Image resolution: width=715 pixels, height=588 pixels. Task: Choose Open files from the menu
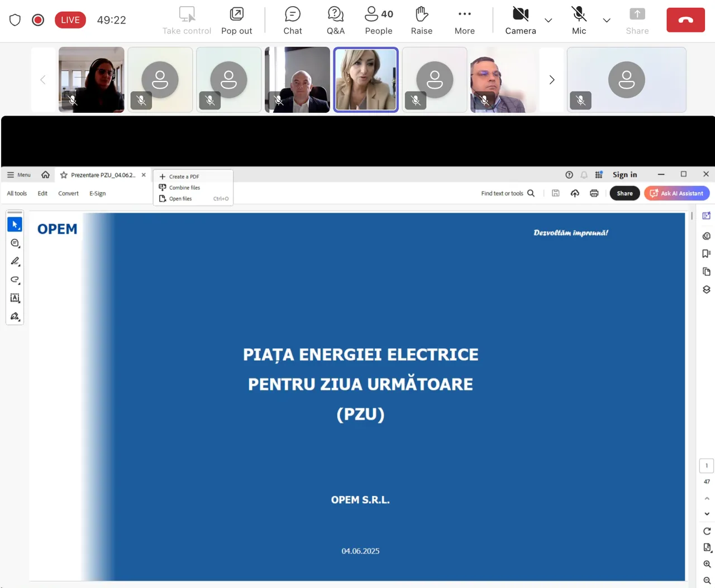(193, 199)
